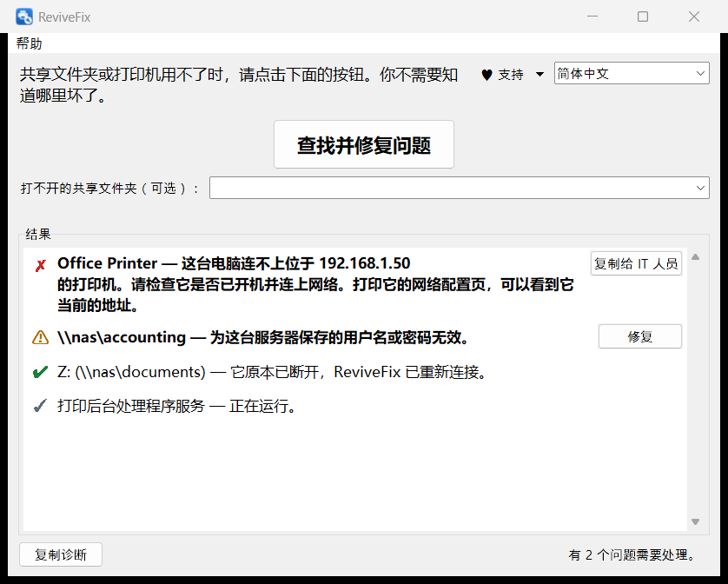
Task: Click the results scrollbar down arrow
Action: pyautogui.click(x=695, y=521)
